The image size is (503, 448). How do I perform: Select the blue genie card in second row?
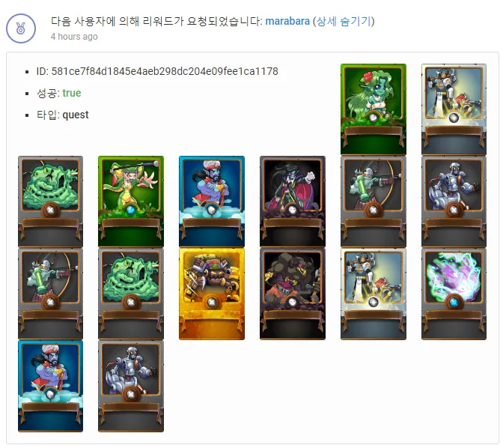point(212,202)
